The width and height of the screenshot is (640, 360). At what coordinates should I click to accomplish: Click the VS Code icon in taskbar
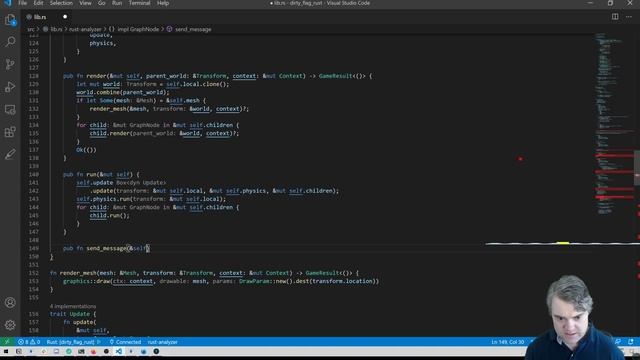[119, 351]
